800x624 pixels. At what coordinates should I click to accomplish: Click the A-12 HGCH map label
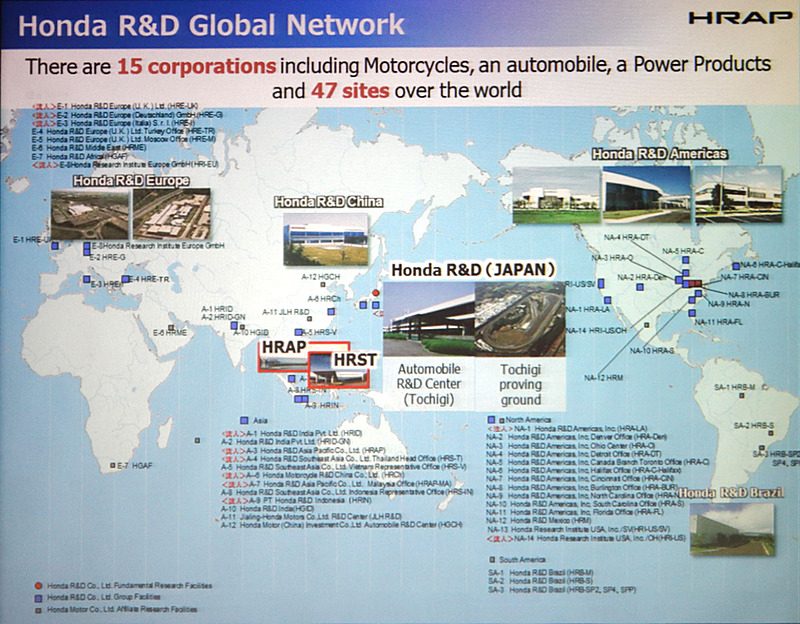(x=320, y=277)
